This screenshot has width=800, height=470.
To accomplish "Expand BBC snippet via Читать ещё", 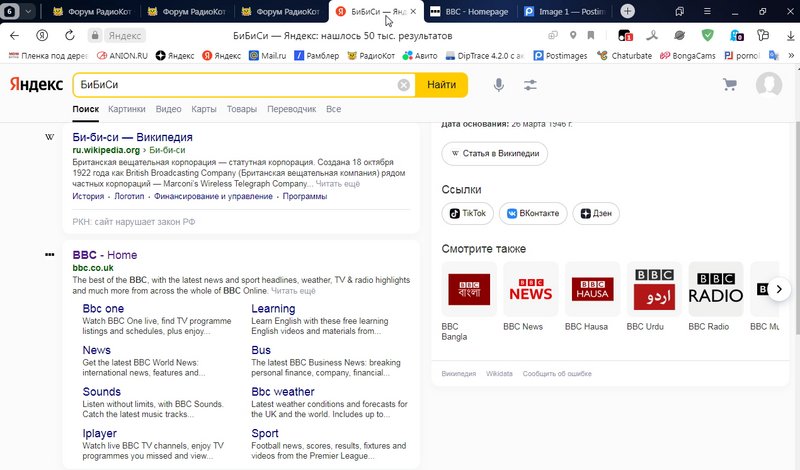I will (x=293, y=291).
